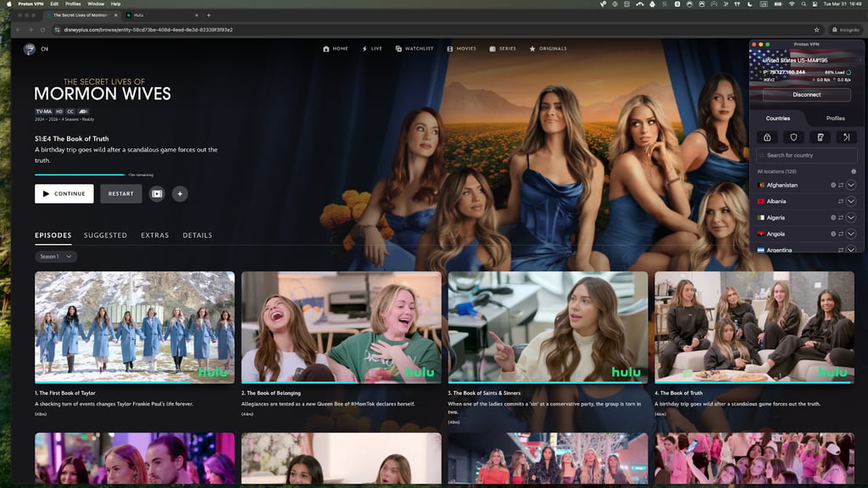Browse the Series section
This screenshot has width=868, height=488.
[503, 48]
